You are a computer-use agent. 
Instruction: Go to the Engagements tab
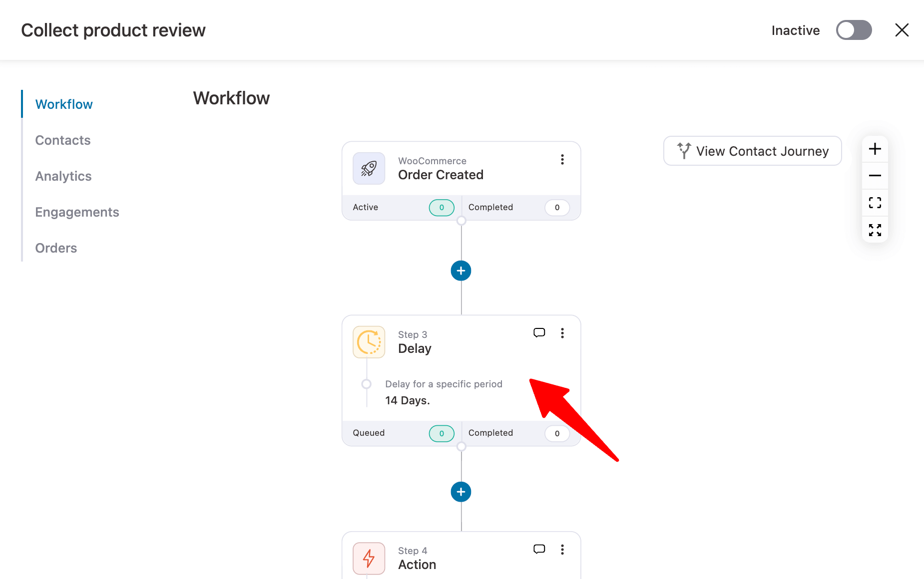77,212
